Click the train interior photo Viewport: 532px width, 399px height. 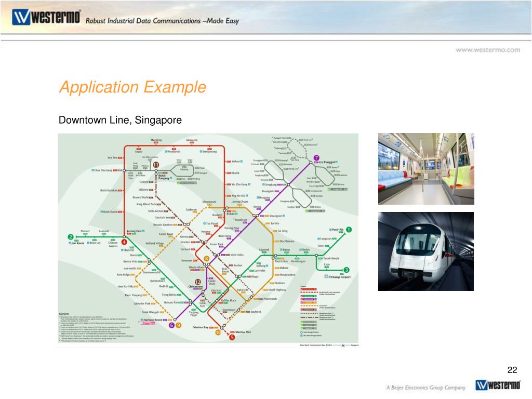click(x=426, y=169)
